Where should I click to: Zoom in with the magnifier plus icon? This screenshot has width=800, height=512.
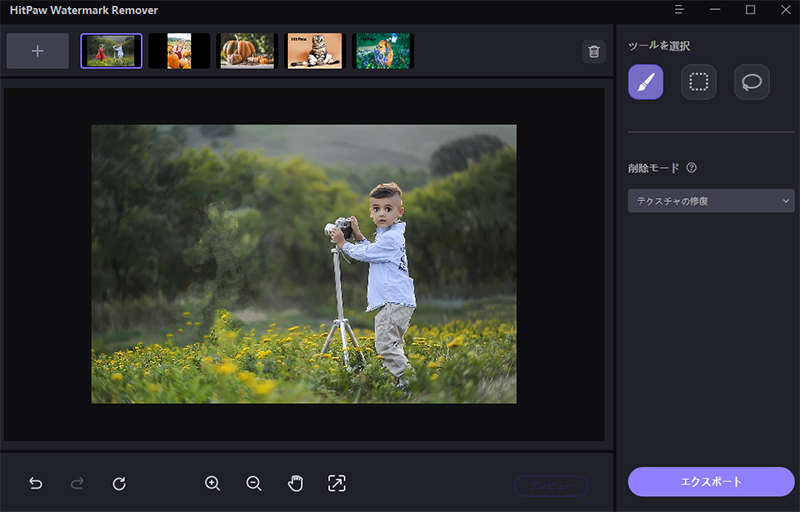[212, 483]
